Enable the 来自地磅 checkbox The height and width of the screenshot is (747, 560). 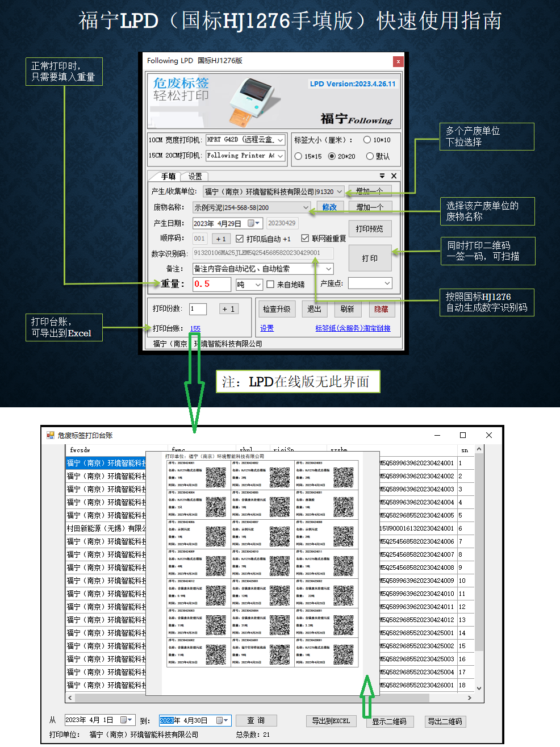270,284
